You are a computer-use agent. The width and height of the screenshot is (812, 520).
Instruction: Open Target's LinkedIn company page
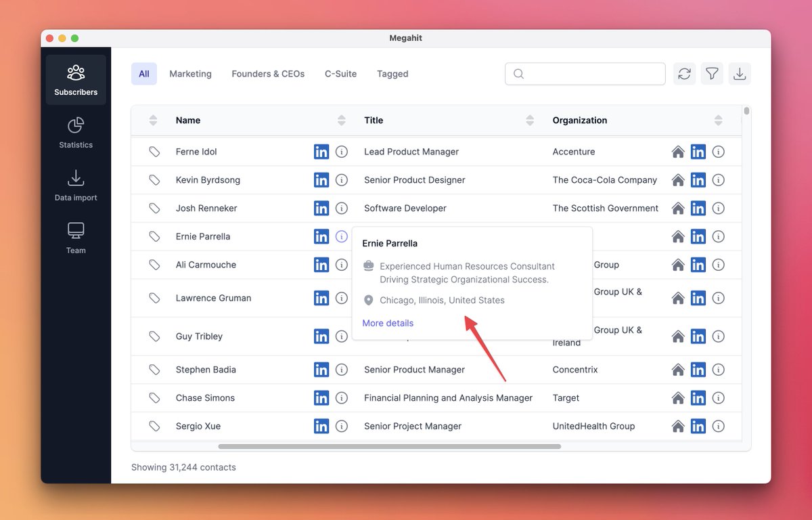(698, 398)
